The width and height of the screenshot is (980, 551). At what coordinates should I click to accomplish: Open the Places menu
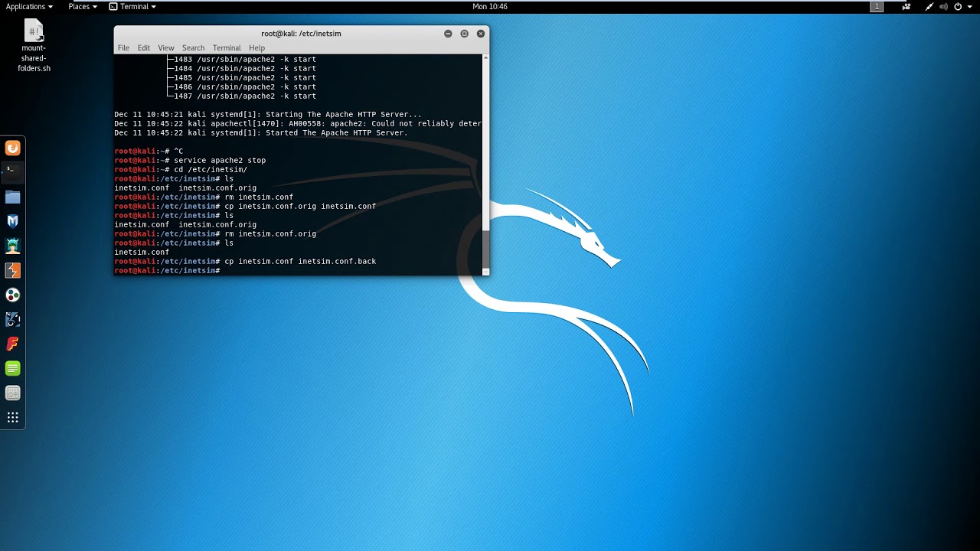(83, 6)
